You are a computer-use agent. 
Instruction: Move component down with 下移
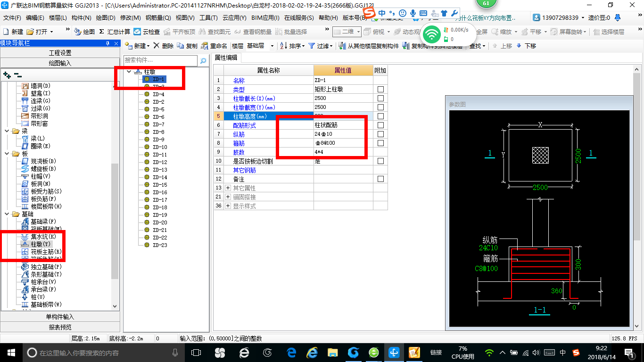coord(527,46)
